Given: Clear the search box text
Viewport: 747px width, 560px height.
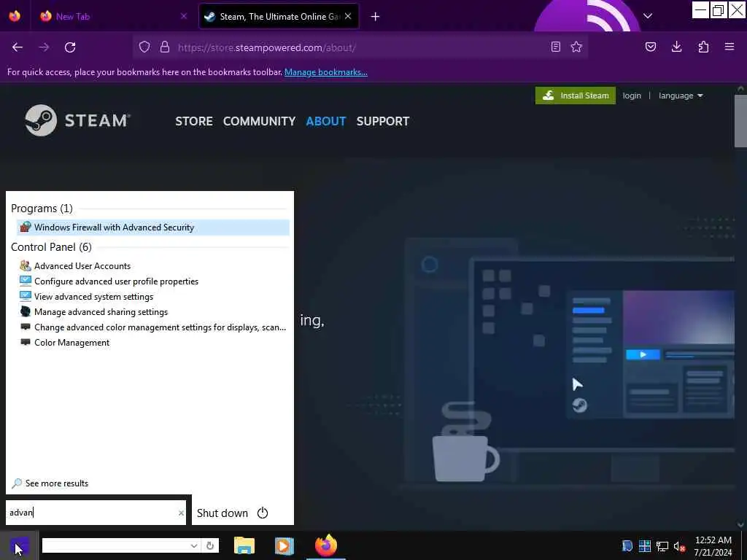Looking at the screenshot, I should tap(181, 513).
